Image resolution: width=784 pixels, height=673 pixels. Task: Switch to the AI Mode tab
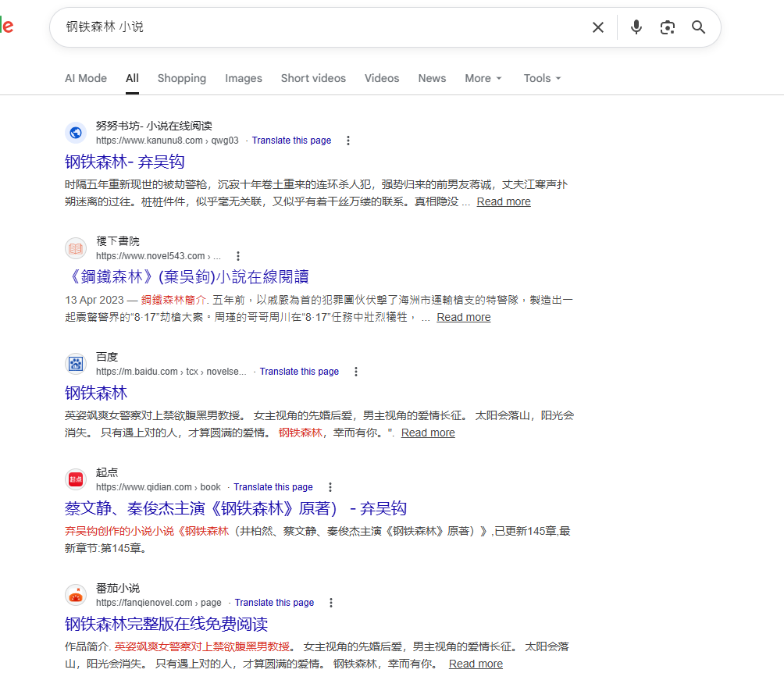(86, 78)
